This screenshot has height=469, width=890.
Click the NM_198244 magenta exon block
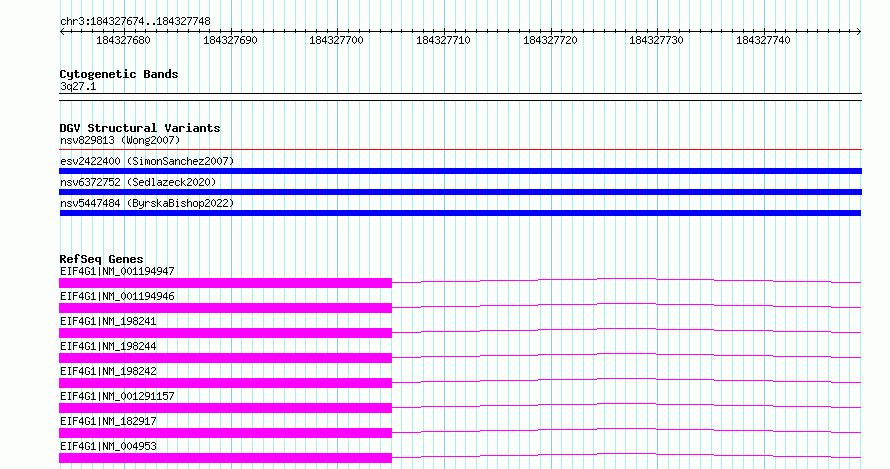tap(225, 358)
